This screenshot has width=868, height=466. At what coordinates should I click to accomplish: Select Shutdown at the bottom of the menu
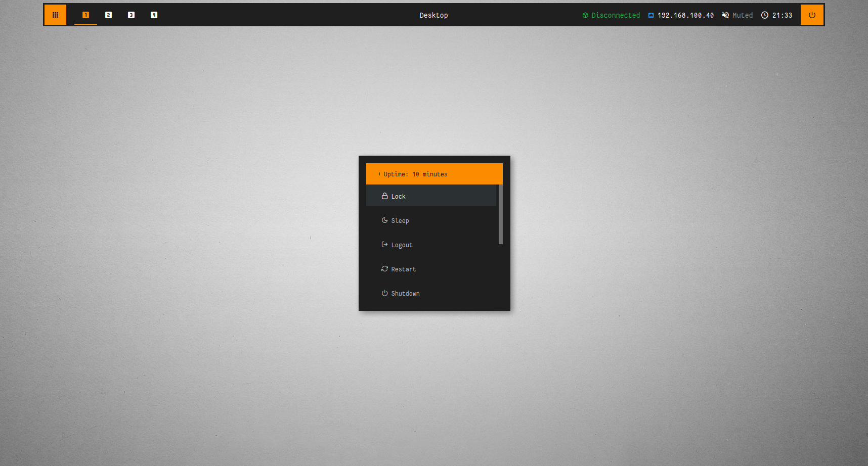pos(405,293)
